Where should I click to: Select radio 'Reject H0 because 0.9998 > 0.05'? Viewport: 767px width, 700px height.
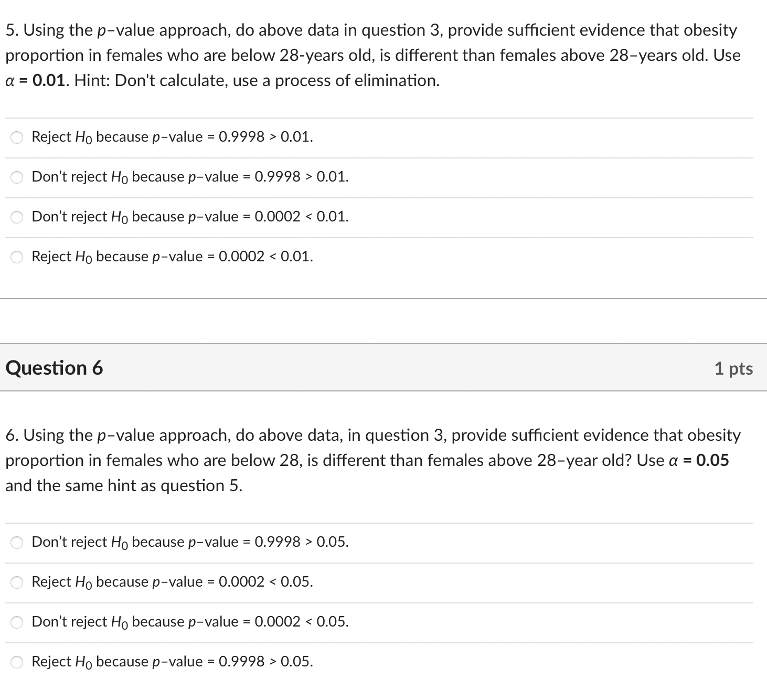point(17,663)
